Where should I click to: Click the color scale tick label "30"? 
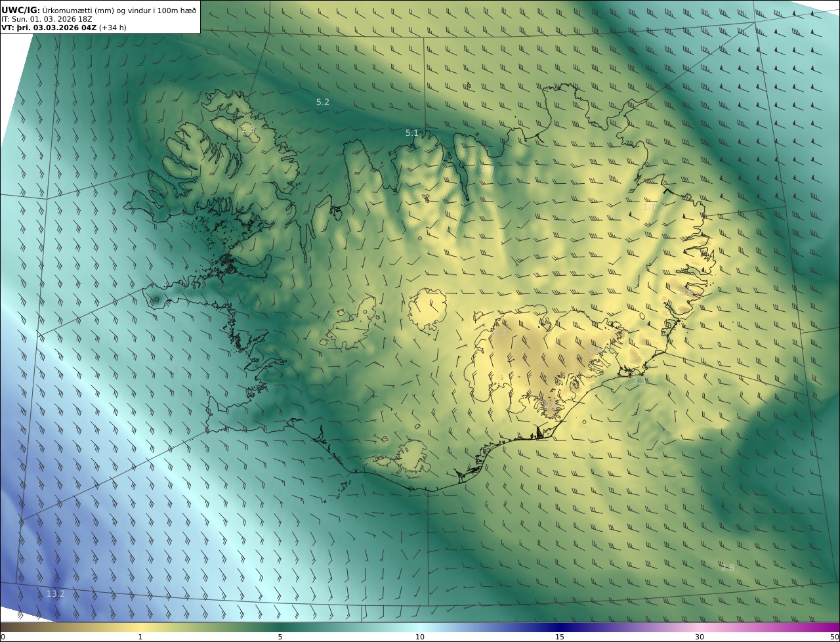[x=700, y=637]
